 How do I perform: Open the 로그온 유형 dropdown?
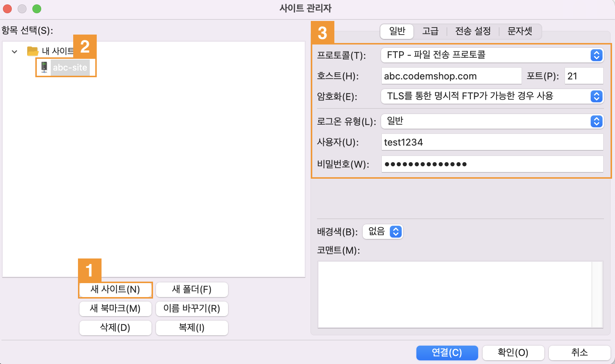[492, 121]
